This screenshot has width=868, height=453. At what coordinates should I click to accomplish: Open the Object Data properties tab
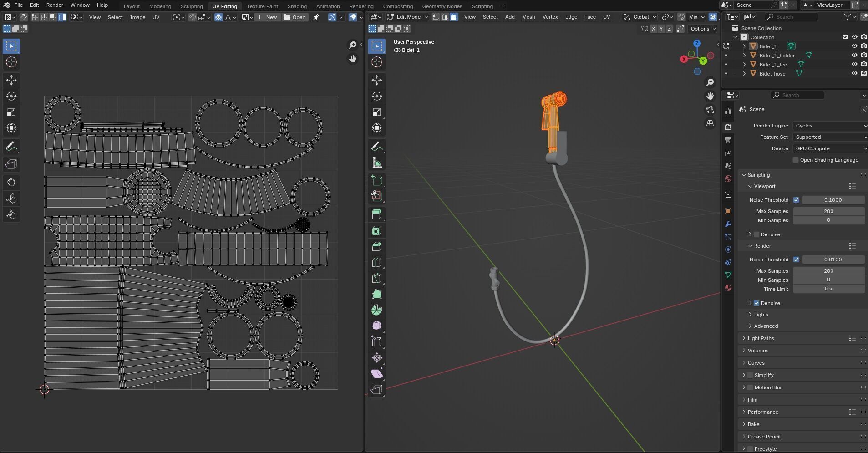click(728, 275)
